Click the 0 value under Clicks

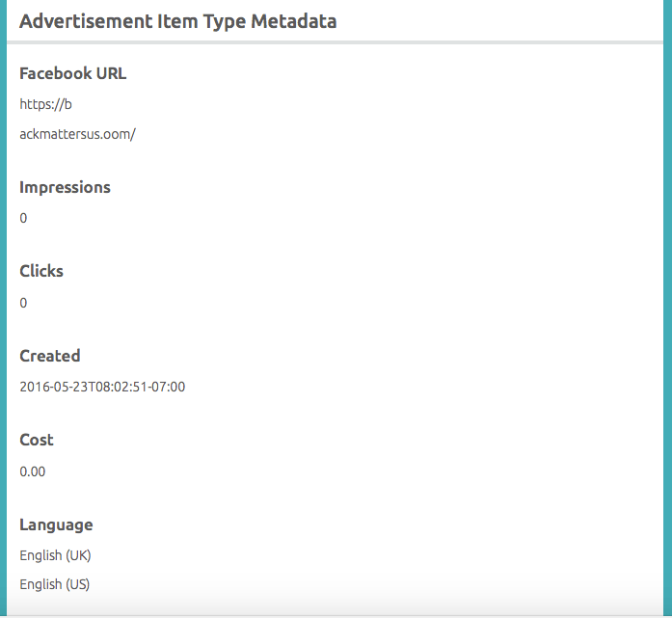(24, 303)
